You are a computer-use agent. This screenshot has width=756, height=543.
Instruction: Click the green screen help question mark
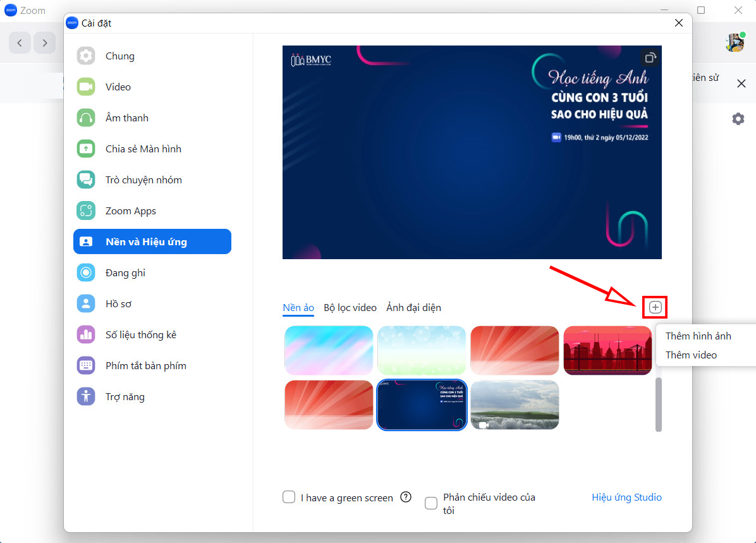(x=406, y=497)
